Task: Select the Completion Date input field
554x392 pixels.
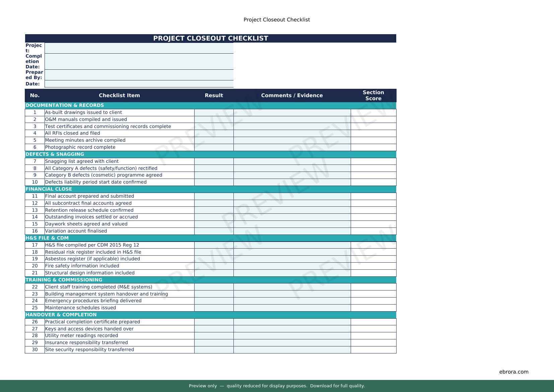Action: (139, 61)
